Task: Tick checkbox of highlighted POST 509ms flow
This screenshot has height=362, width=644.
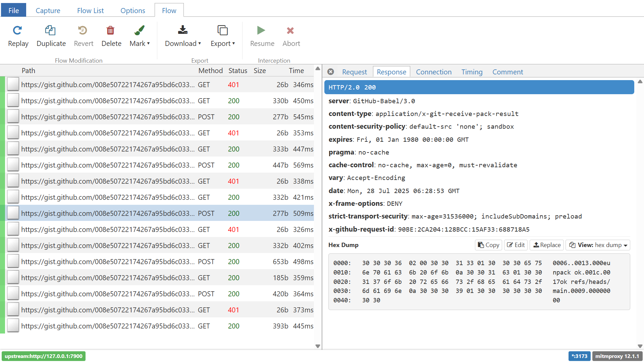Action: [x=13, y=213]
